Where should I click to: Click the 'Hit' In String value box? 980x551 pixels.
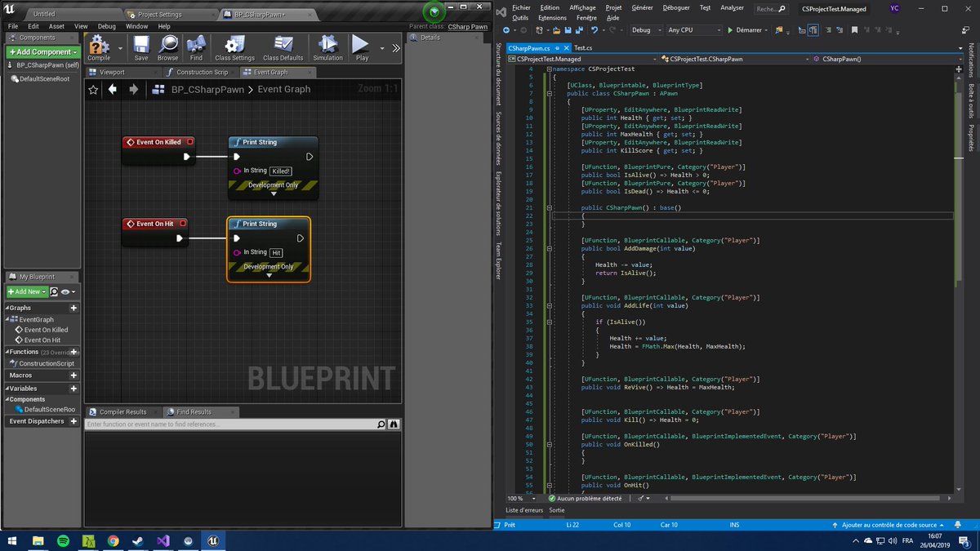[276, 253]
